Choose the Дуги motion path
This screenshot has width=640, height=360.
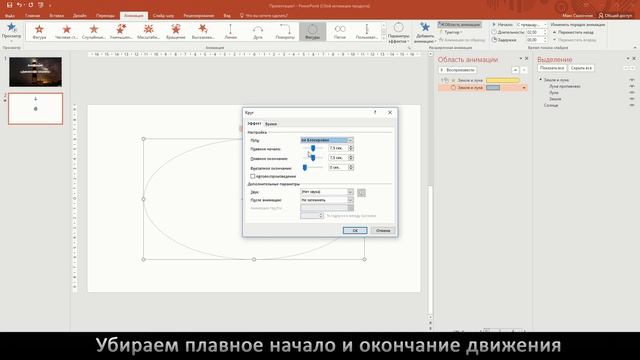click(258, 32)
